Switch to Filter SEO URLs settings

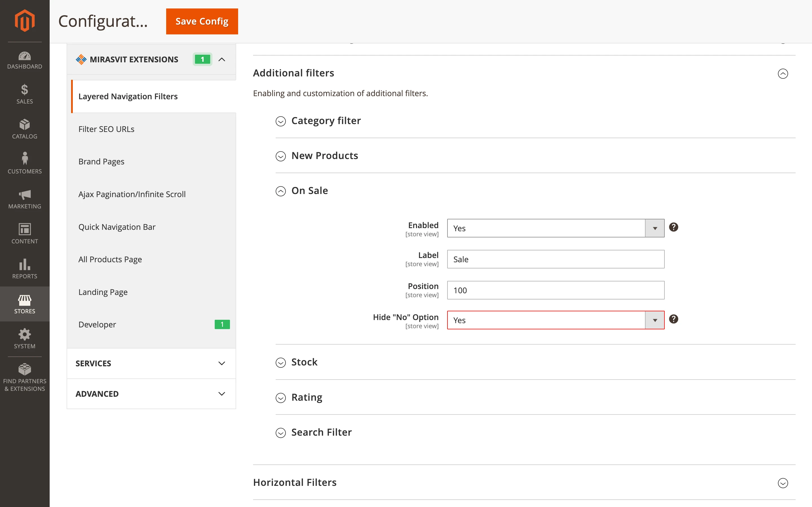[106, 129]
